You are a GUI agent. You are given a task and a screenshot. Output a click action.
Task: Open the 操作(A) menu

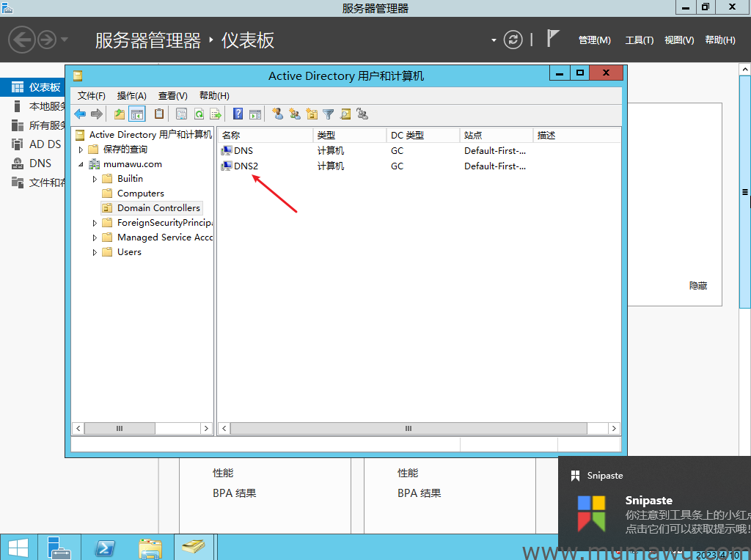131,95
